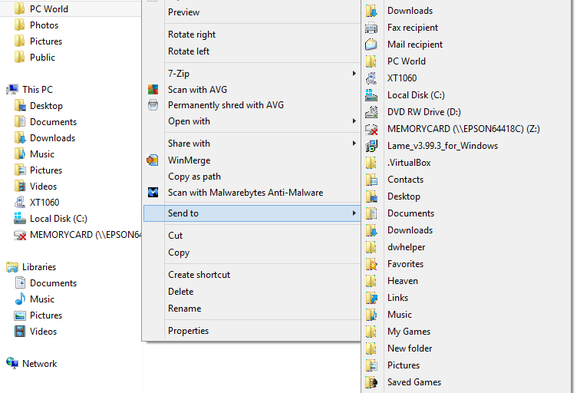Click the Malwarebytes Anti-Malware scan icon
Viewport: 580px width, 393px height.
[x=153, y=192]
